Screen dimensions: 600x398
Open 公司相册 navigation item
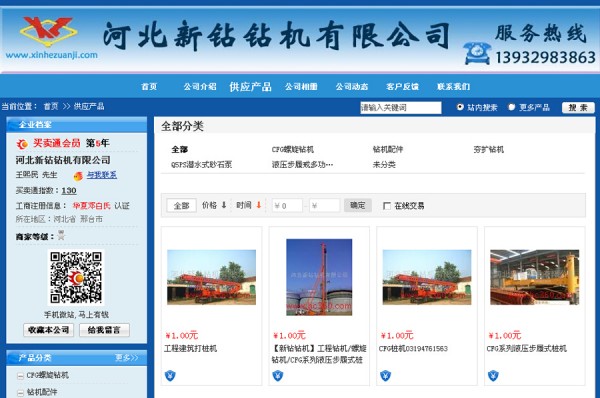click(301, 86)
